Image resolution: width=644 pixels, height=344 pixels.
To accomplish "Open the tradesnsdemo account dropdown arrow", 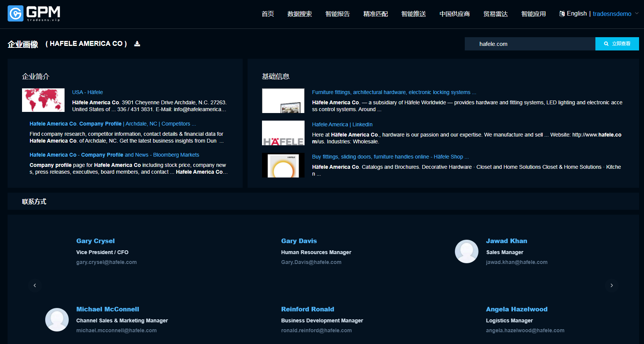I will 637,13.
